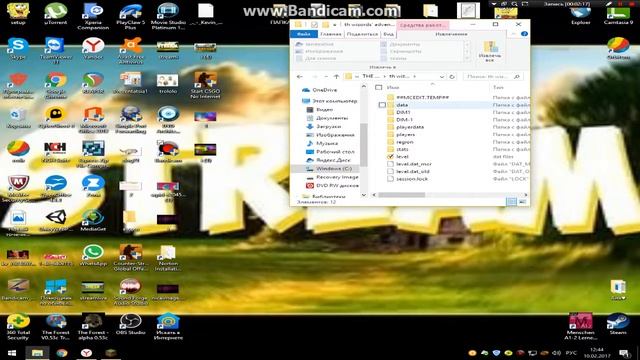The width and height of the screenshot is (640, 360).
Task: Open the address bar history dropdown arrow
Action: point(442,76)
